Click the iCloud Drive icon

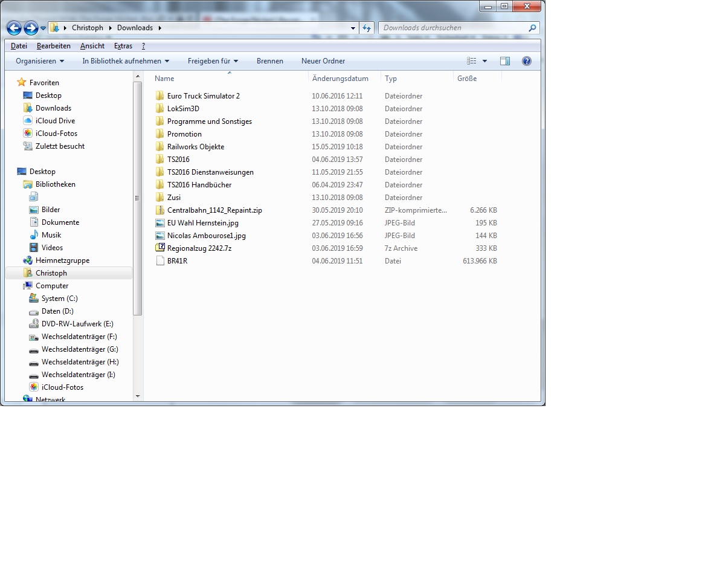pos(28,121)
